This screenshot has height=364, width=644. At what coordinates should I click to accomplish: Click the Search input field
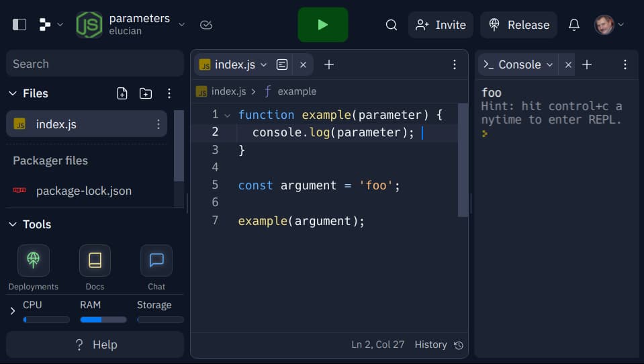coord(95,64)
